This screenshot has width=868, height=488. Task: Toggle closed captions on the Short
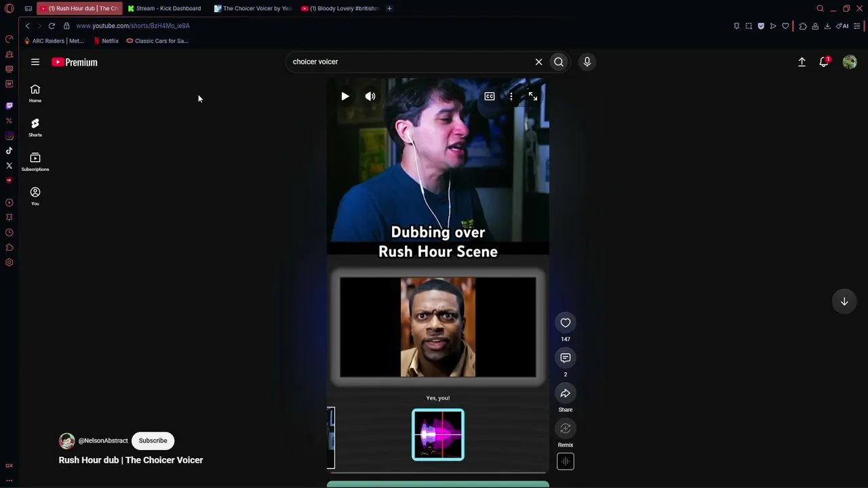490,96
